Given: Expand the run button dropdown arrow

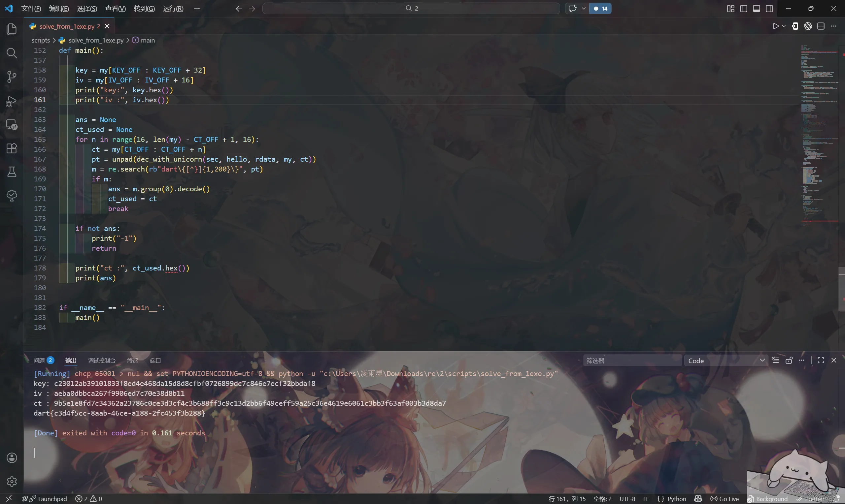Looking at the screenshot, I should 784,26.
